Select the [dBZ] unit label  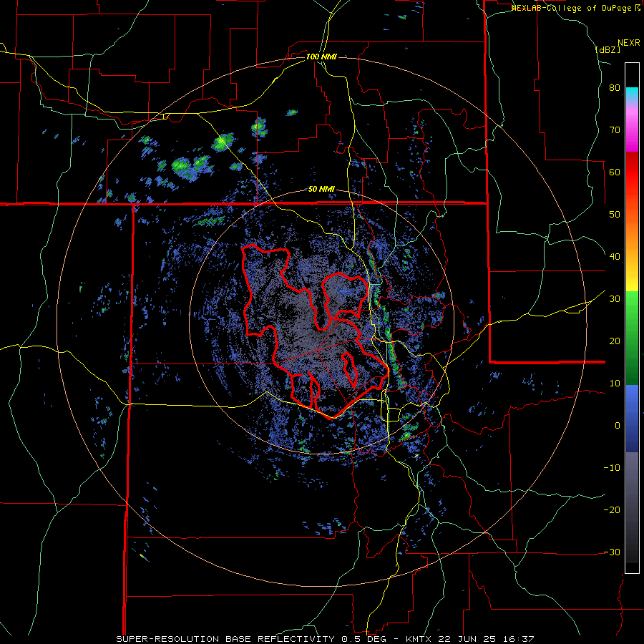pos(608,49)
